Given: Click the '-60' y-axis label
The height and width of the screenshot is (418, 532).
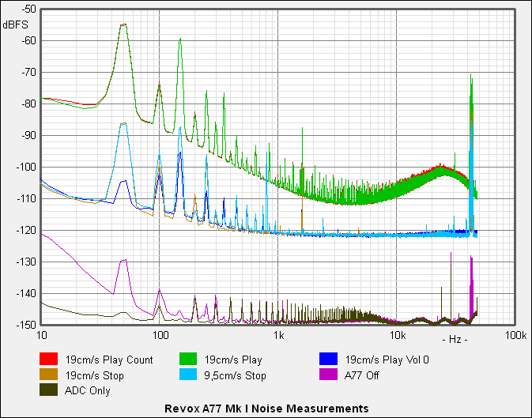Looking at the screenshot, I should [28, 41].
